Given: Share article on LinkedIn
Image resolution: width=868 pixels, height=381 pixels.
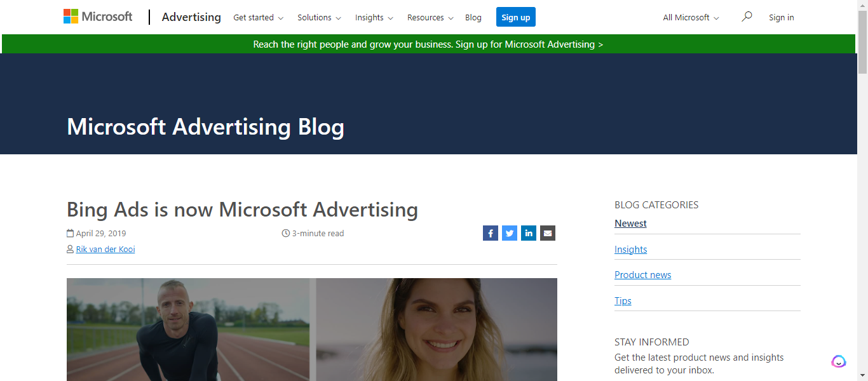Looking at the screenshot, I should [x=529, y=233].
